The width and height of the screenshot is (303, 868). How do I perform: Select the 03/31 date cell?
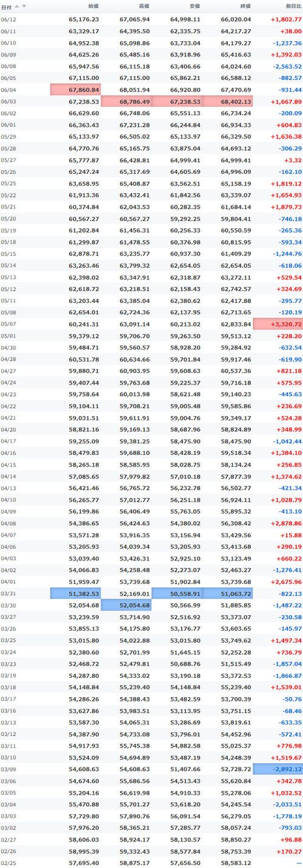8,595
